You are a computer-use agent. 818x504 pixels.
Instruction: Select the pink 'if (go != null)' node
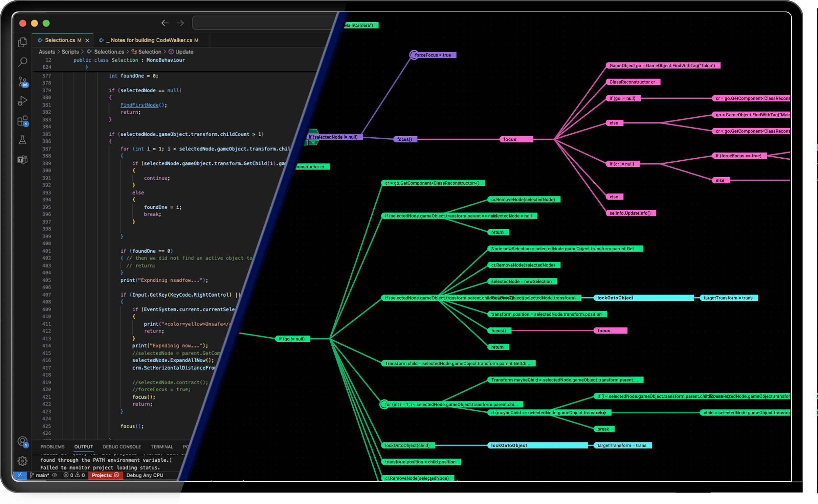[x=623, y=98]
